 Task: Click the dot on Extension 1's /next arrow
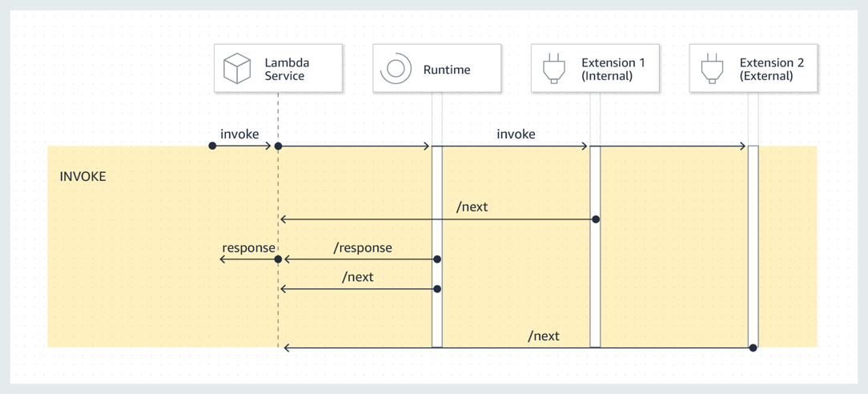tap(595, 219)
